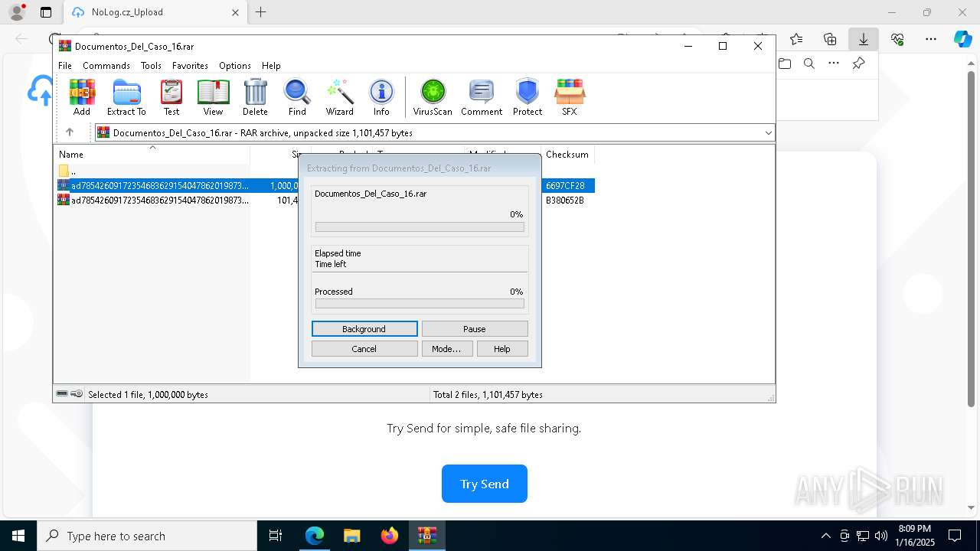Open Microsoft Edge from taskbar
The image size is (980, 551).
(315, 536)
